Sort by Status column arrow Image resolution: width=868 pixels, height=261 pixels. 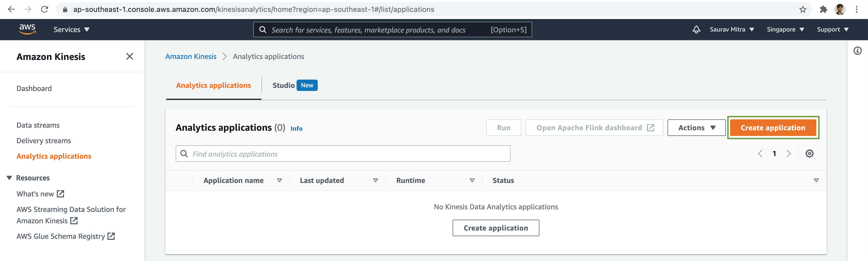tap(816, 181)
